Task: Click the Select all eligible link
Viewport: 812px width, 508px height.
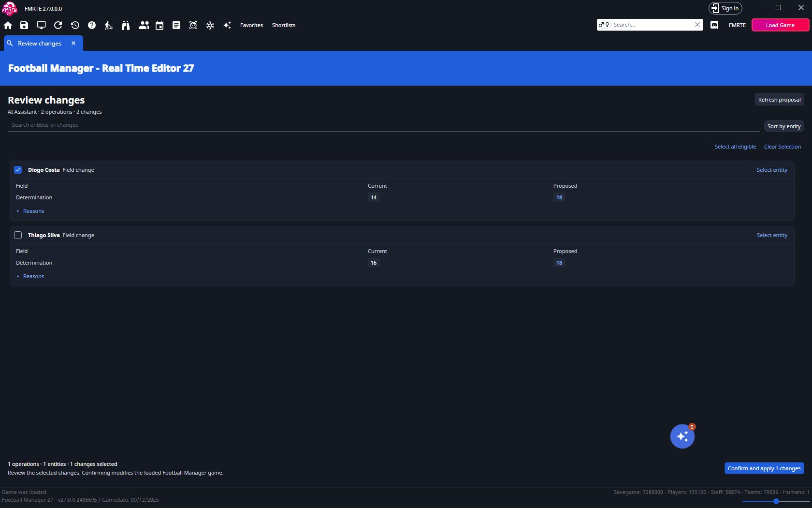Action: [x=735, y=147]
